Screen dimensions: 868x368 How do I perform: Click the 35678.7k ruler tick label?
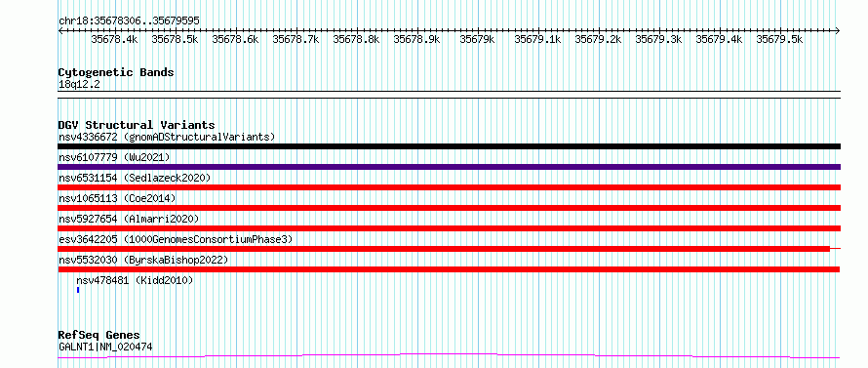(x=296, y=39)
